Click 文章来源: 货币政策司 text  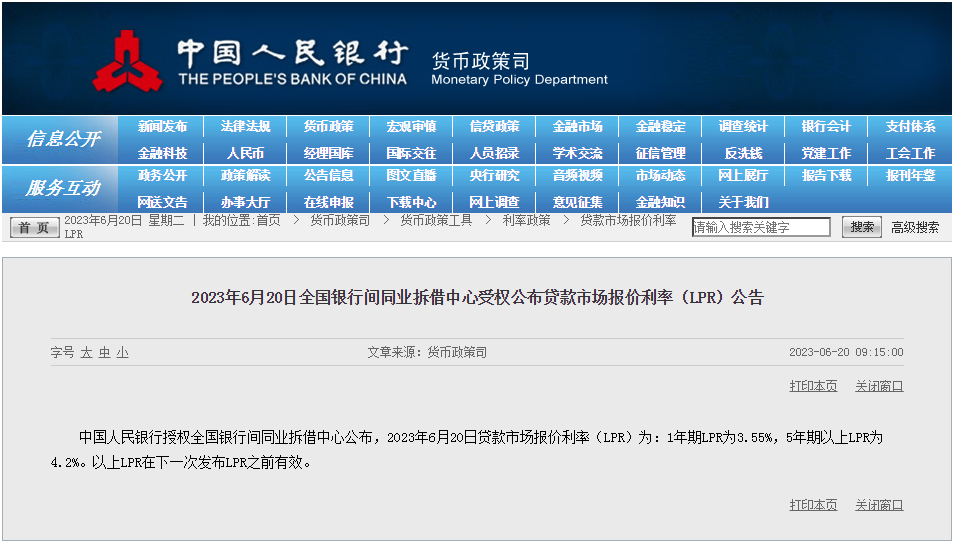click(427, 353)
